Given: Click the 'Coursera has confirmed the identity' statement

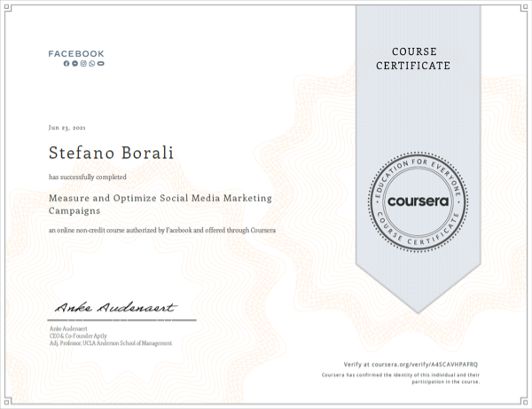Looking at the screenshot, I should click(x=401, y=379).
